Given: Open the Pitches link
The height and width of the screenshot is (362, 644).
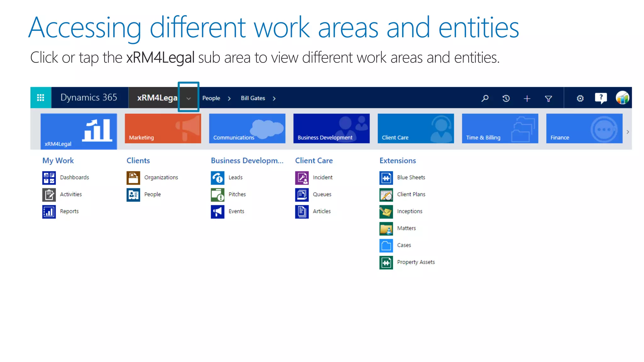Looking at the screenshot, I should click(237, 195).
